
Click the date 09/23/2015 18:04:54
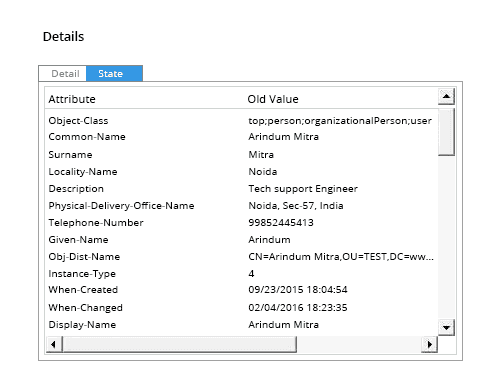298,290
